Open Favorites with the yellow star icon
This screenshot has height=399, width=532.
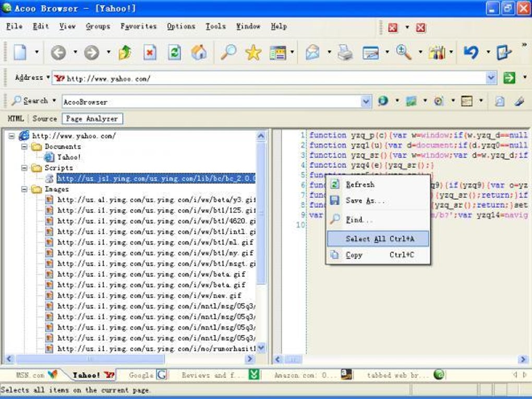coord(253,53)
